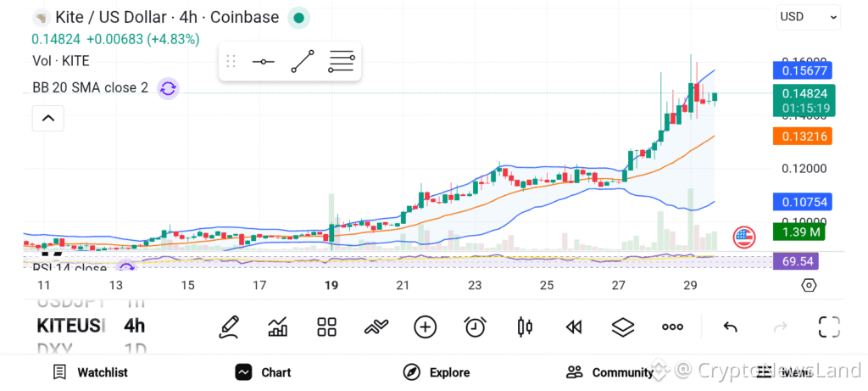Image resolution: width=868 pixels, height=391 pixels.
Task: Undo the last chart action
Action: tap(730, 327)
